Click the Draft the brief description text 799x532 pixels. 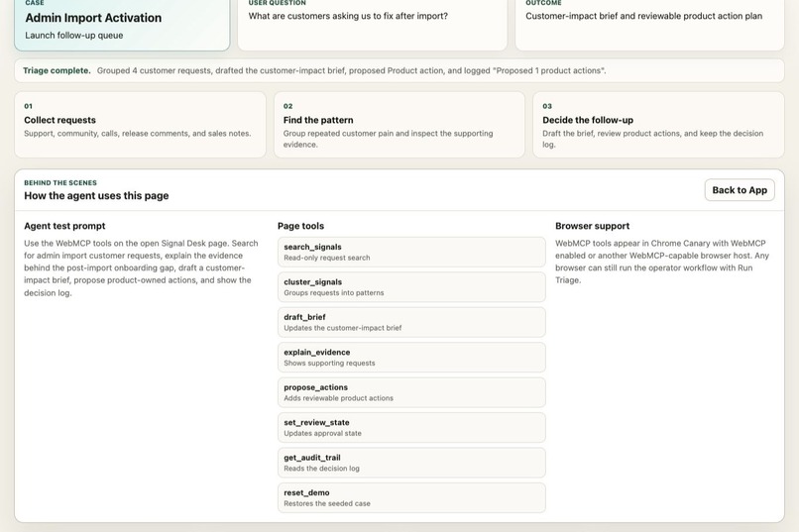[652, 139]
